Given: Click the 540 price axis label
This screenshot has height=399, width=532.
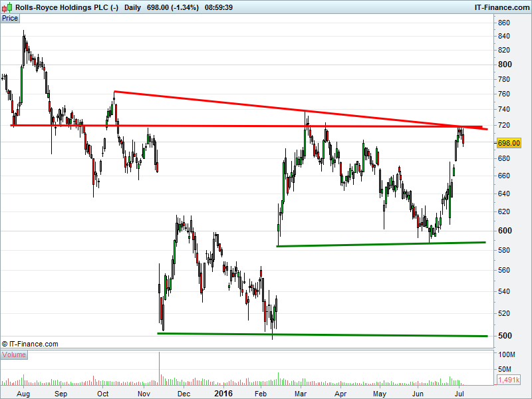Looking at the screenshot, I should [504, 291].
